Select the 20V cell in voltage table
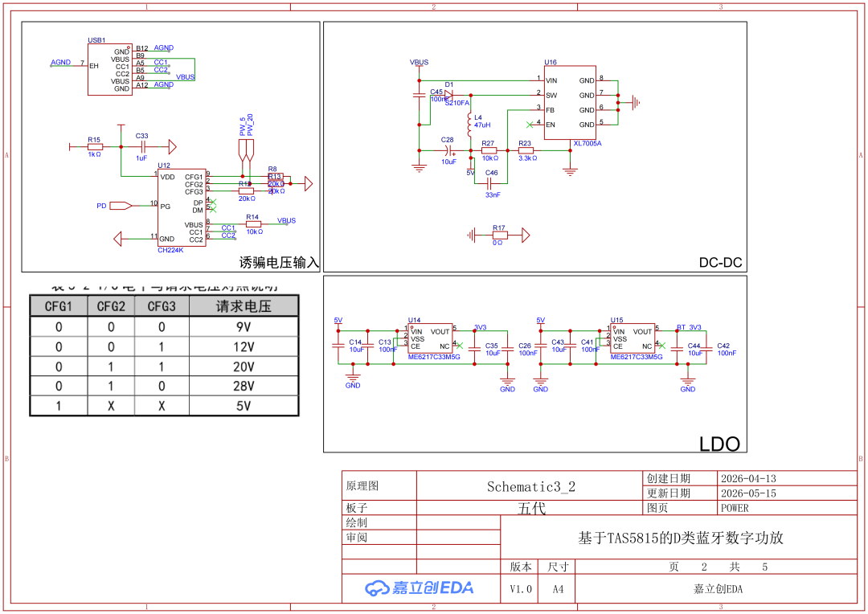Image resolution: width=868 pixels, height=614 pixels. (244, 367)
